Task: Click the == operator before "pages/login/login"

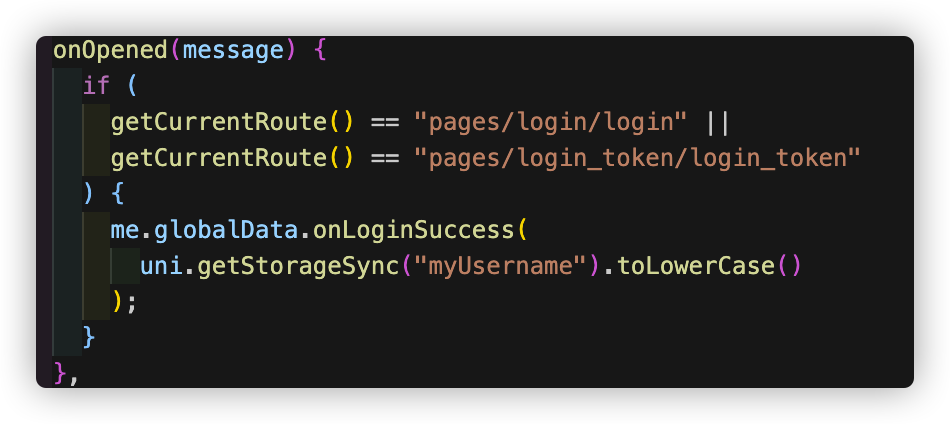Action: click(x=385, y=122)
